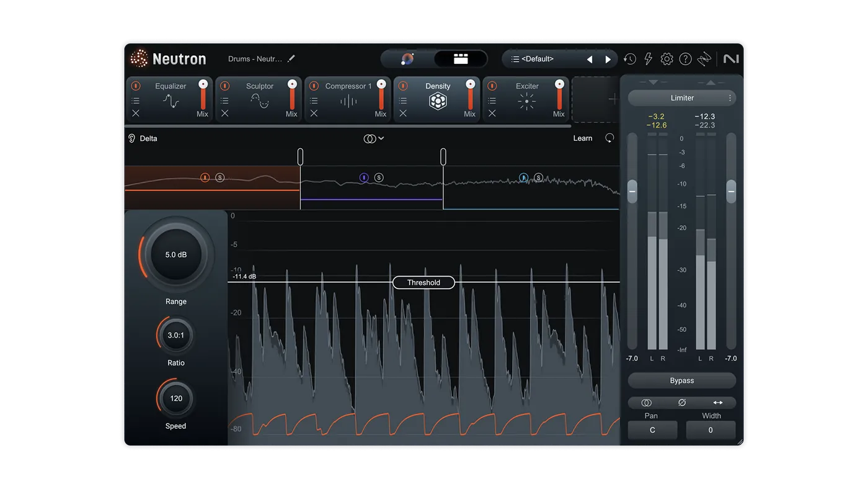Remove the Equalizer module
868x489 pixels.
pyautogui.click(x=136, y=114)
